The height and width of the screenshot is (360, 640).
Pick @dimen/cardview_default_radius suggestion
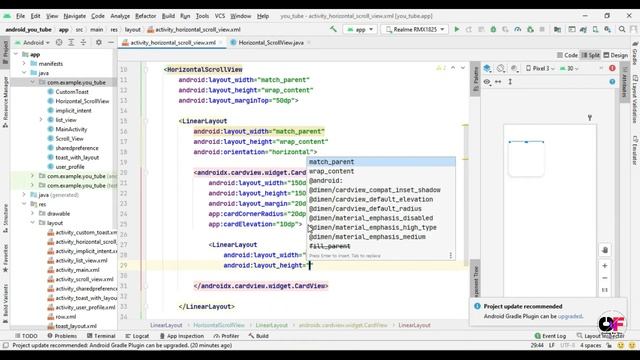(381, 209)
